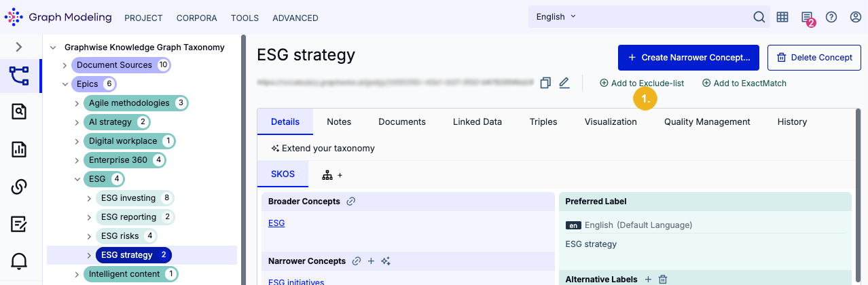Click Add to ExactMatch
This screenshot has width=868, height=285.
[x=744, y=83]
